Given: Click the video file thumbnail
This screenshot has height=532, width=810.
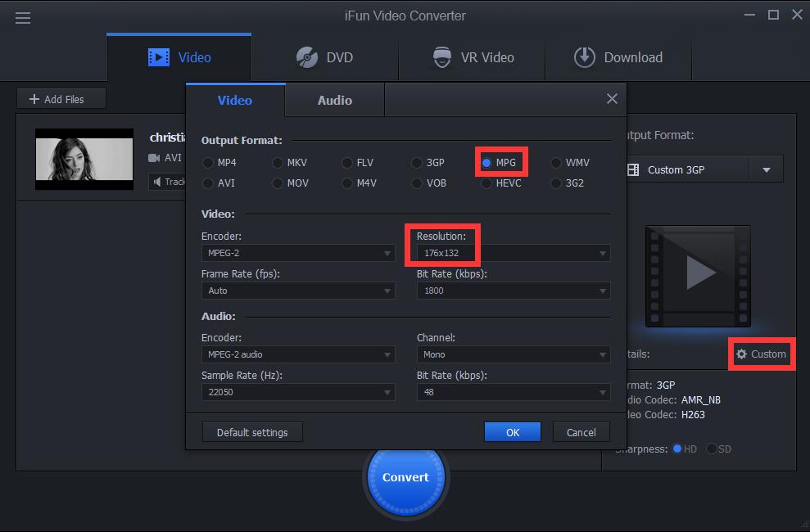Looking at the screenshot, I should pos(84,159).
